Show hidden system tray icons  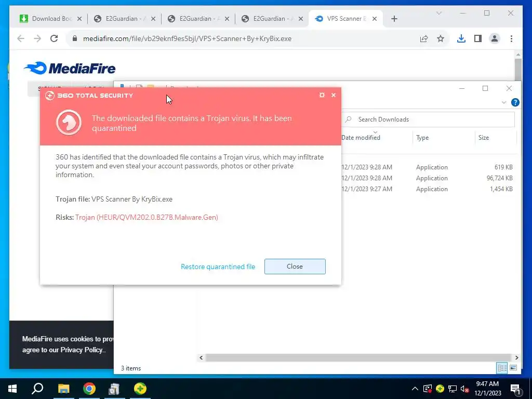click(415, 389)
